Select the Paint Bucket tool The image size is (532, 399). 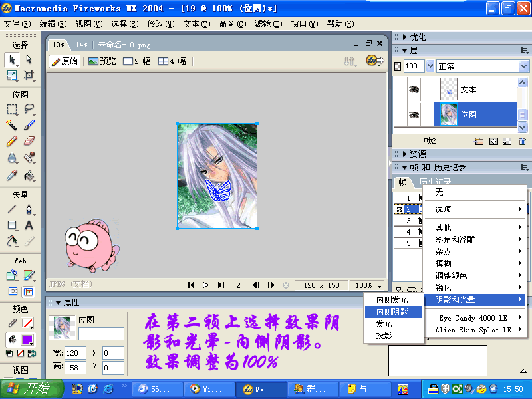(x=29, y=175)
